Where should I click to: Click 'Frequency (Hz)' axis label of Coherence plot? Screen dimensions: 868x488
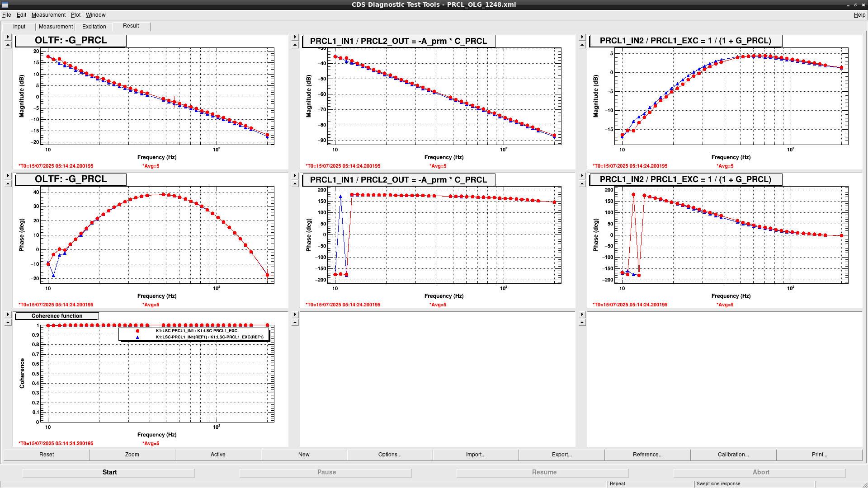[x=157, y=435]
